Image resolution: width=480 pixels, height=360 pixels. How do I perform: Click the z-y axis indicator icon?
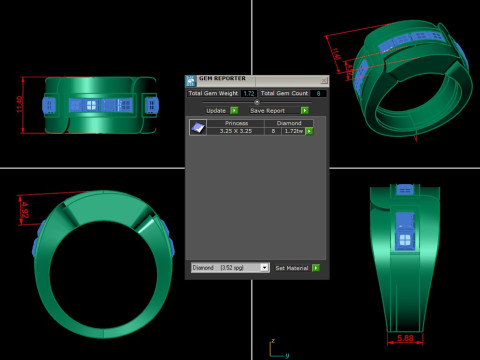[x=278, y=349]
